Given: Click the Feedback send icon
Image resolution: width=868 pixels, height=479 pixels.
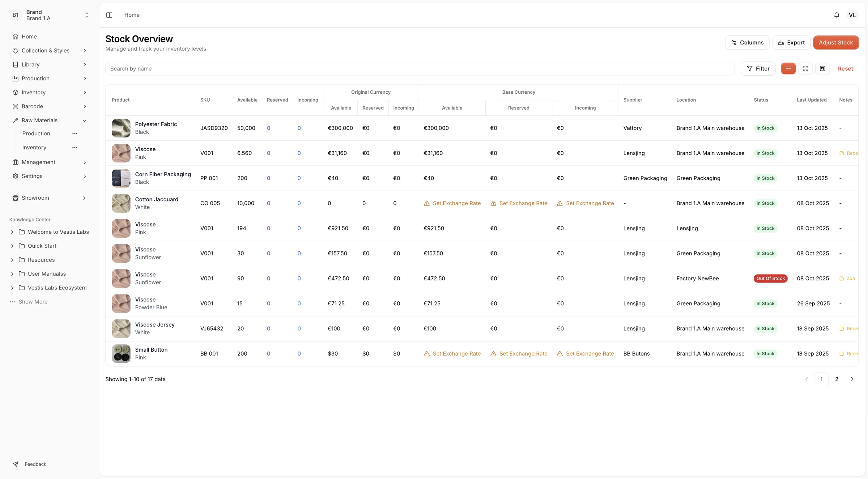Looking at the screenshot, I should [x=16, y=464].
